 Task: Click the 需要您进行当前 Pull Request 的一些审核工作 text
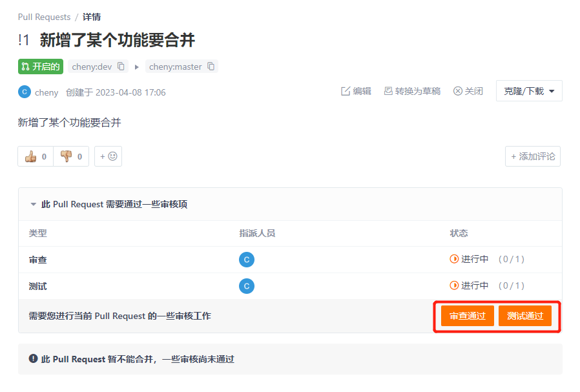pos(120,316)
